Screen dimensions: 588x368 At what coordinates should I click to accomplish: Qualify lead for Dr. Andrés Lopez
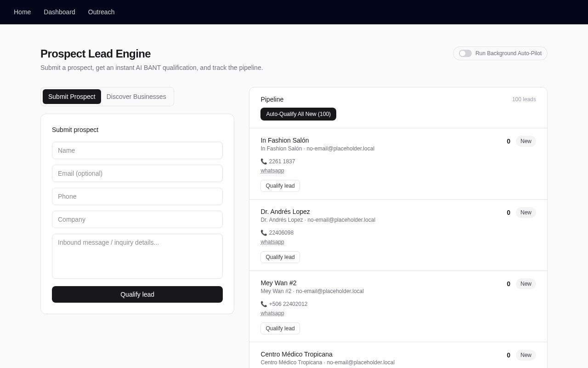280,257
